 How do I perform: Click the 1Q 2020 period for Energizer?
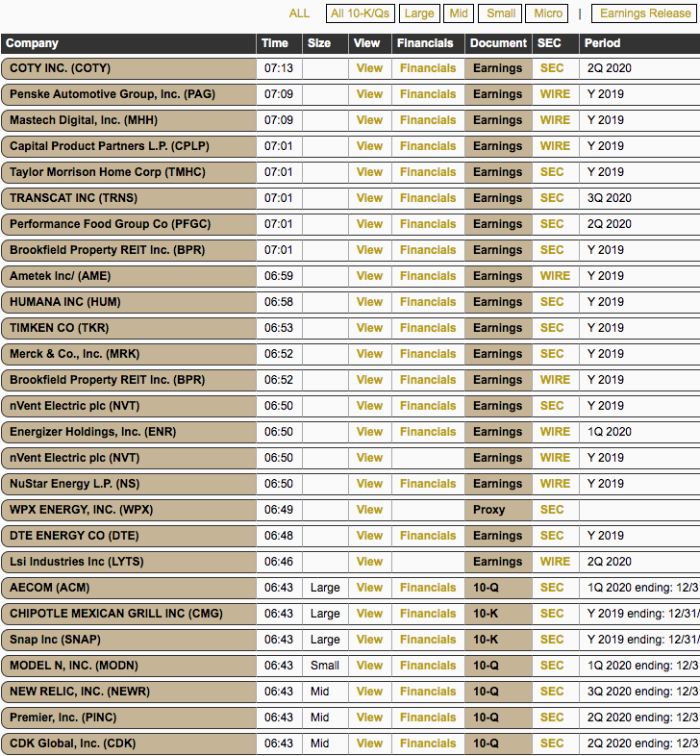609,432
